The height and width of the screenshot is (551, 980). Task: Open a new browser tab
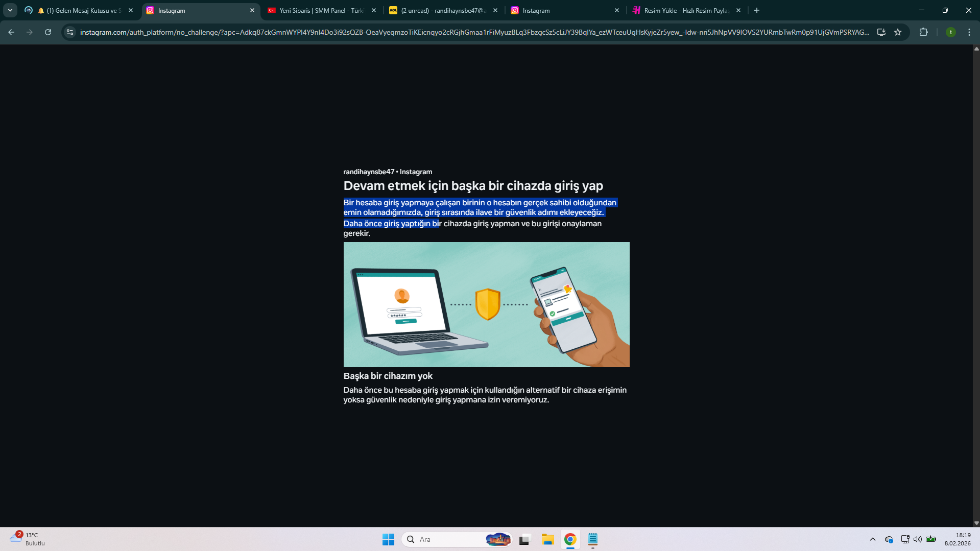click(x=757, y=10)
